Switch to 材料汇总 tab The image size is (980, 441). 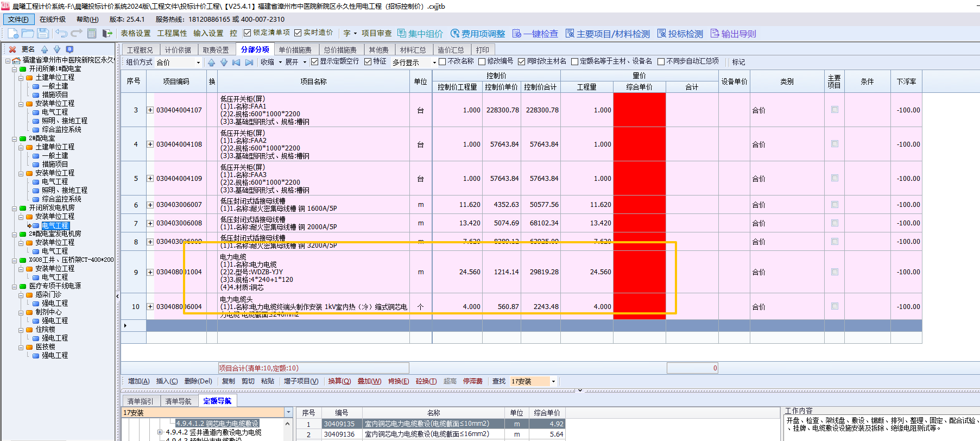pyautogui.click(x=413, y=50)
